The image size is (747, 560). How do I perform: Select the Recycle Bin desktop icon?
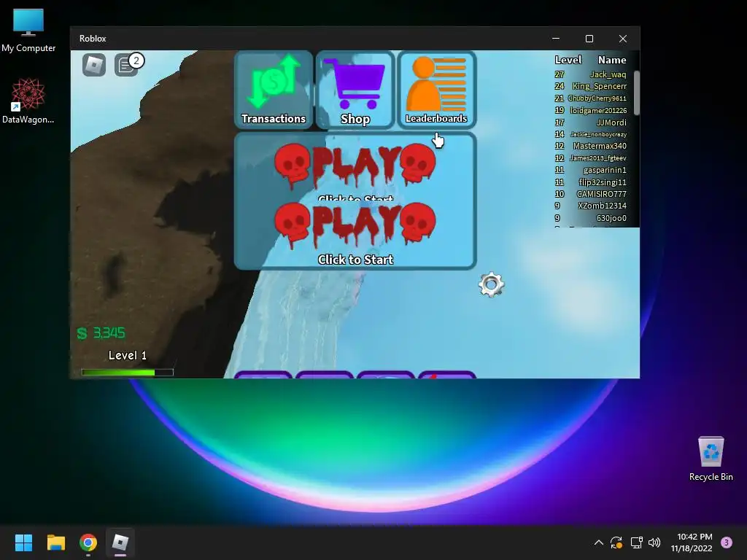point(711,459)
